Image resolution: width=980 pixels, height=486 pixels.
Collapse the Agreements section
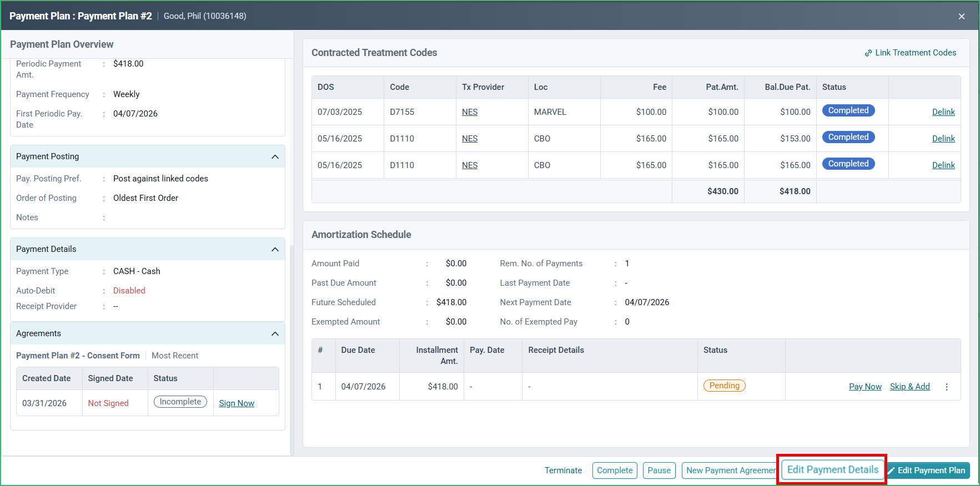275,334
